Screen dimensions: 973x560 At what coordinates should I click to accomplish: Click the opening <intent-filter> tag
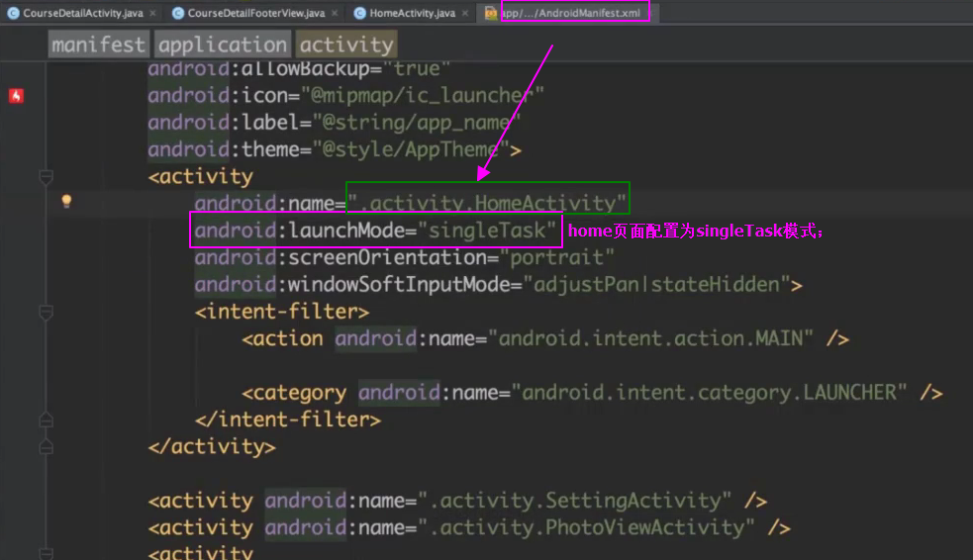282,312
